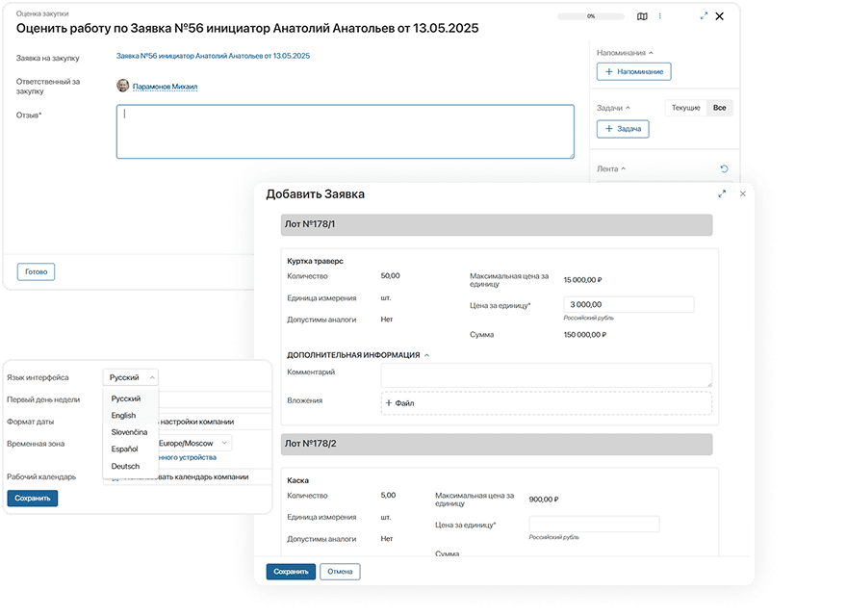Click the Куртка траверс item title
This screenshot has height=616, width=847.
click(x=315, y=261)
